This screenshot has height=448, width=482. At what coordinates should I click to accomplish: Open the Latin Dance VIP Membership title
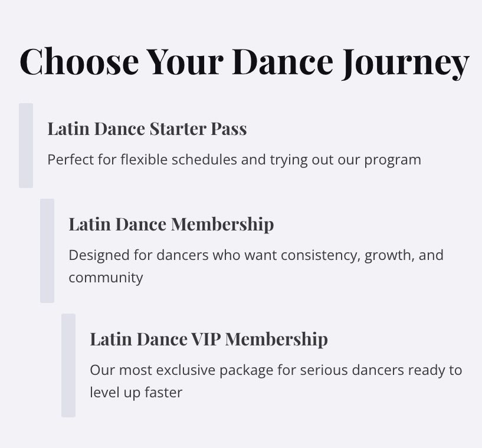[209, 340]
